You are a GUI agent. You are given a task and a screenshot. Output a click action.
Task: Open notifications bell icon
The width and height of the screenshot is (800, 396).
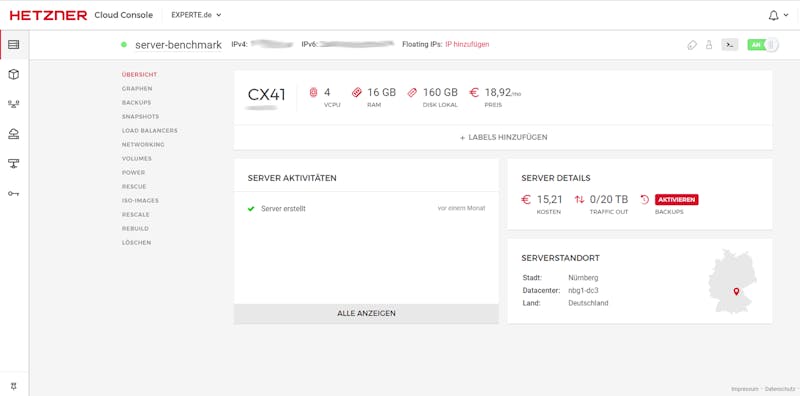click(773, 15)
